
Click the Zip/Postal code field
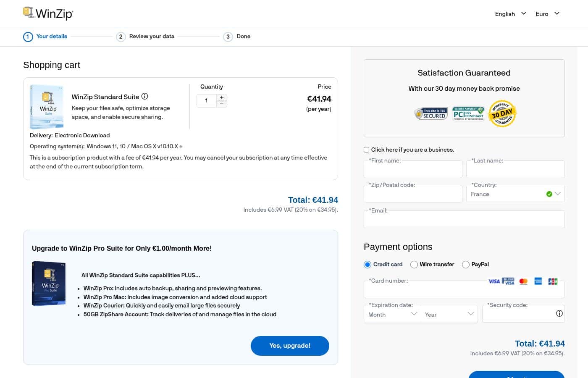(413, 194)
